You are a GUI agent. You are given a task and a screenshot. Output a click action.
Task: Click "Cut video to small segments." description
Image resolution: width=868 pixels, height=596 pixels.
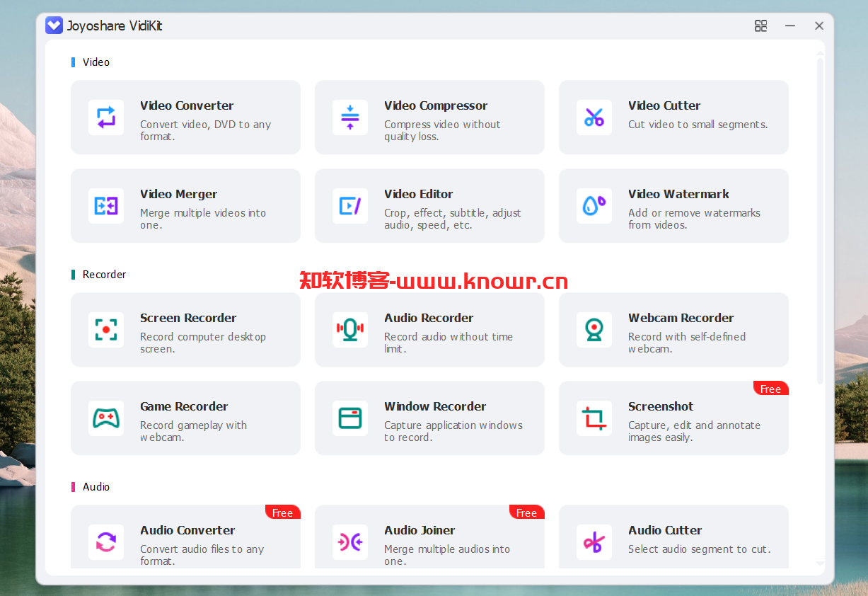(x=698, y=125)
